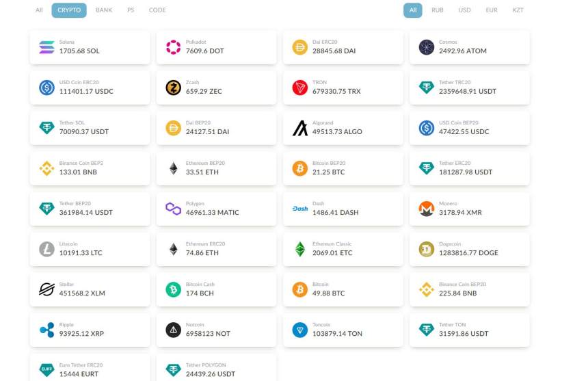
Task: Open the Litecoin 10191.33 LTC card
Action: click(90, 249)
